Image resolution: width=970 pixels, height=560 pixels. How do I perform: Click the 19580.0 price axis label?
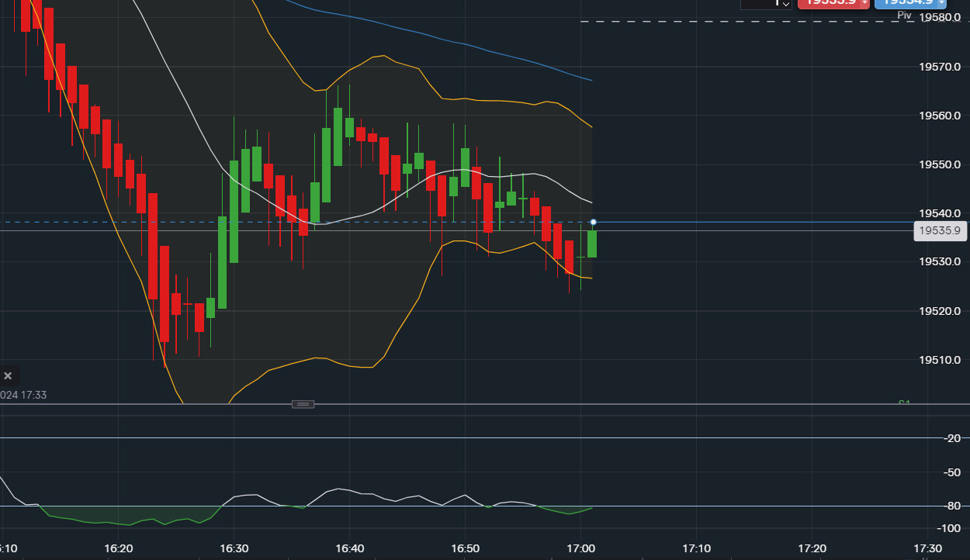click(941, 17)
